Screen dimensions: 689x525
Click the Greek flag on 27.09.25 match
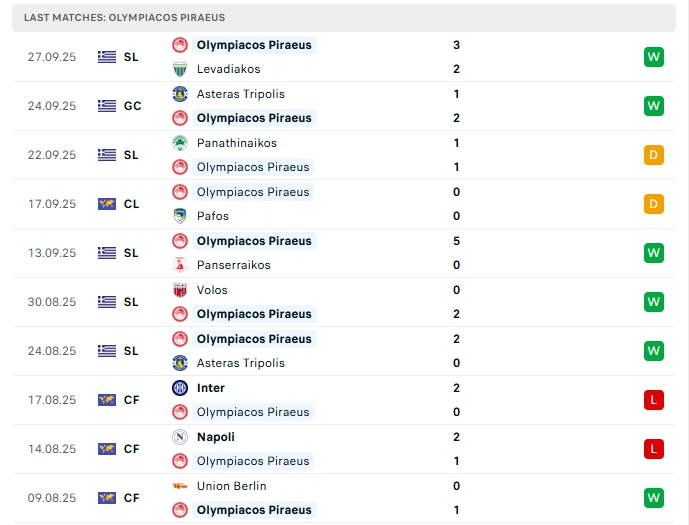pyautogui.click(x=107, y=57)
